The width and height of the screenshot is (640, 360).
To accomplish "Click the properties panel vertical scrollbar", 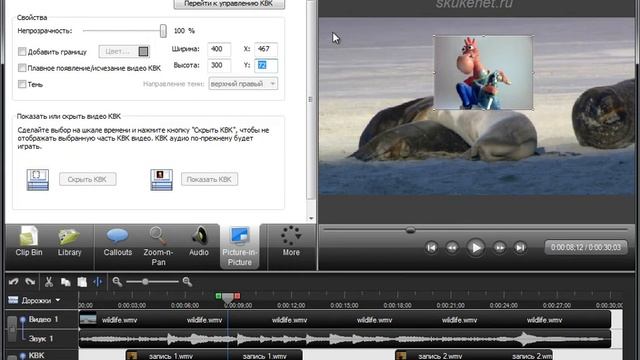I will 311,100.
